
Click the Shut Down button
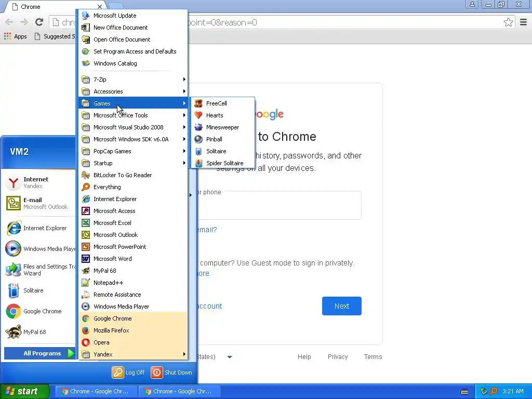(171, 372)
